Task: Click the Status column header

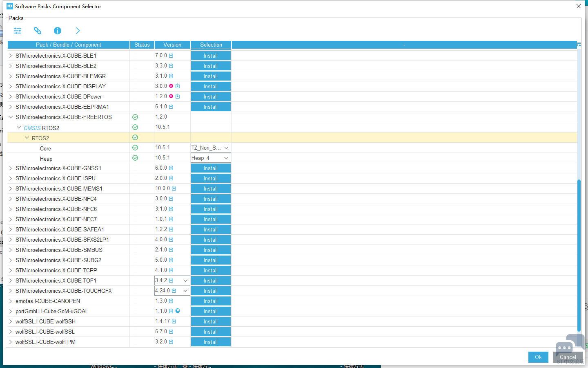Action: click(142, 45)
